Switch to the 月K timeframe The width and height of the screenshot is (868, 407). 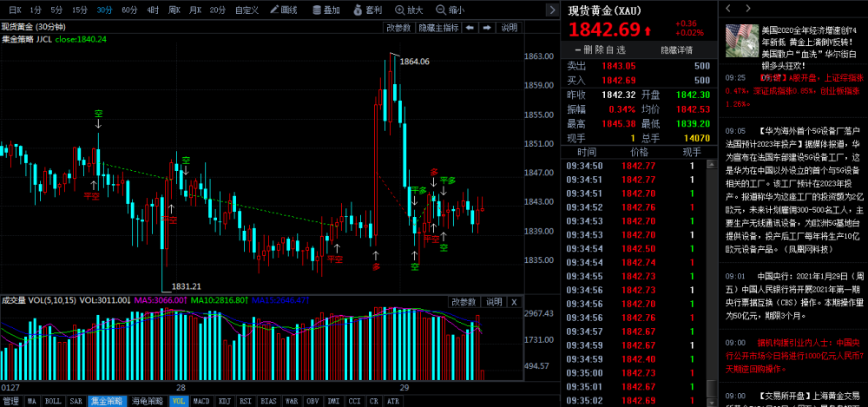pos(194,10)
